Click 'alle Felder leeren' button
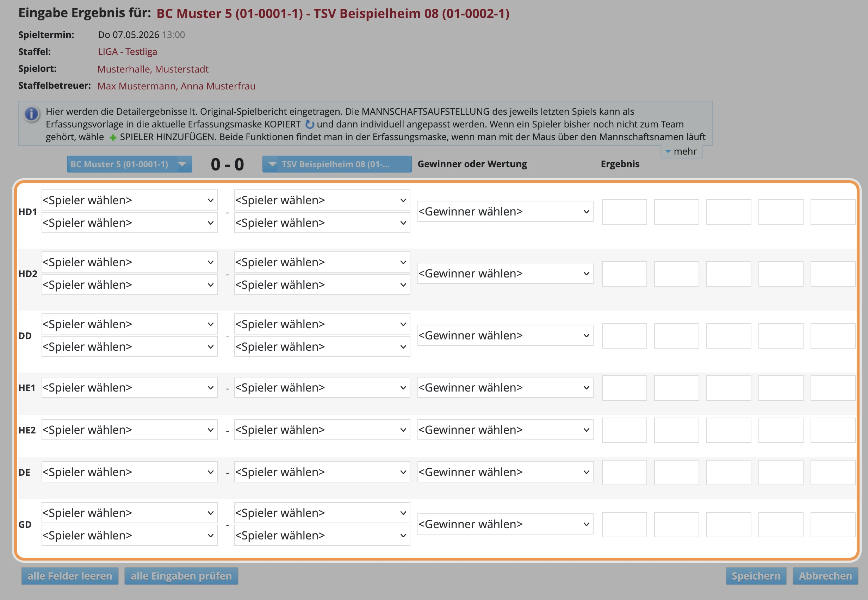The height and width of the screenshot is (600, 868). coord(70,576)
